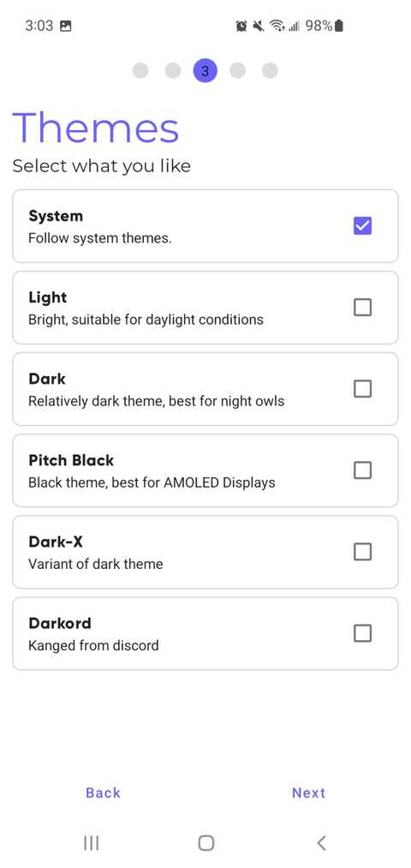The image size is (411, 868).
Task: Select the fifth step indicator dot
Action: (270, 71)
